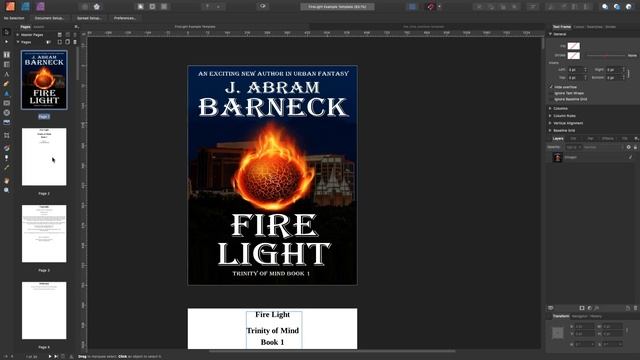640x360 pixels.
Task: Click the Text Frame stroke swatch
Action: [573, 56]
